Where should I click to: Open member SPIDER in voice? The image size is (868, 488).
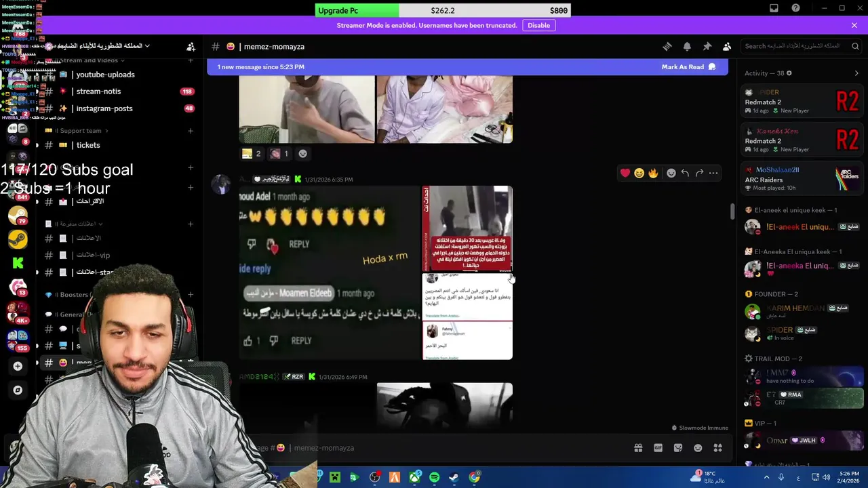802,333
